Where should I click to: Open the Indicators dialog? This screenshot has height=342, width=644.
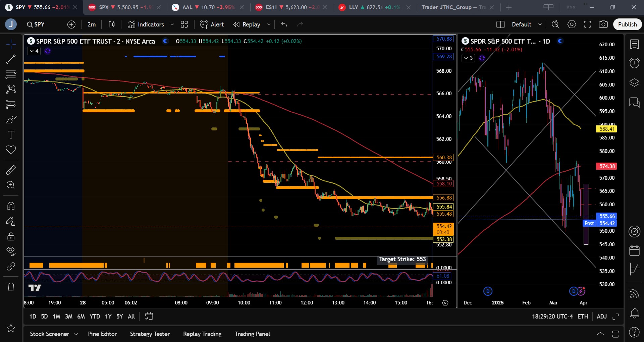146,24
